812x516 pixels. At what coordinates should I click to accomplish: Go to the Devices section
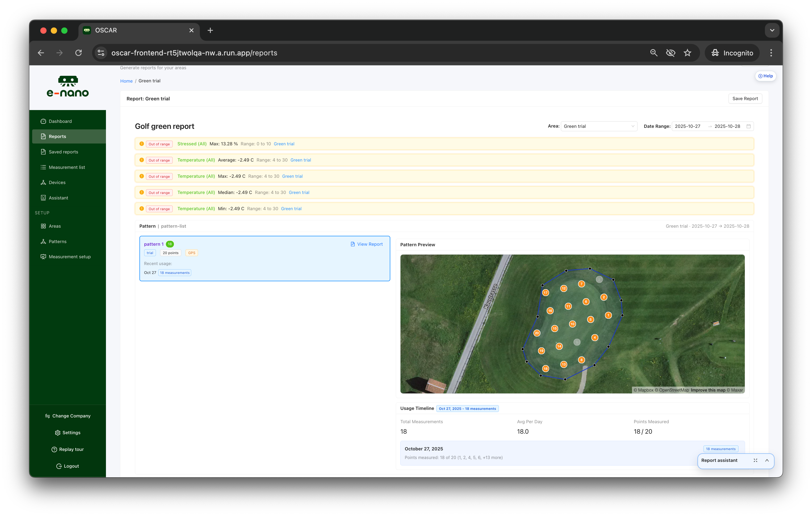point(57,182)
